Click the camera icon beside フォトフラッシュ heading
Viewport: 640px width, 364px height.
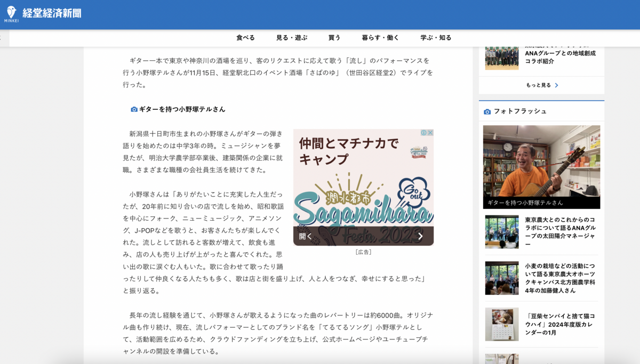click(x=488, y=111)
